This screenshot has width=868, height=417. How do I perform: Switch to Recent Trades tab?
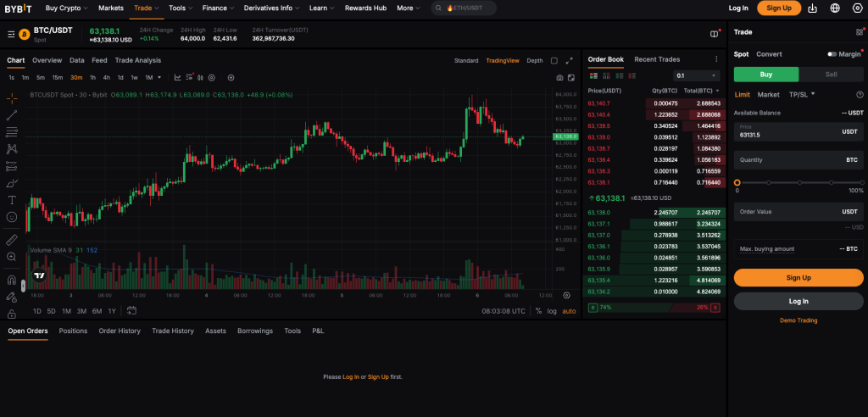pyautogui.click(x=657, y=59)
